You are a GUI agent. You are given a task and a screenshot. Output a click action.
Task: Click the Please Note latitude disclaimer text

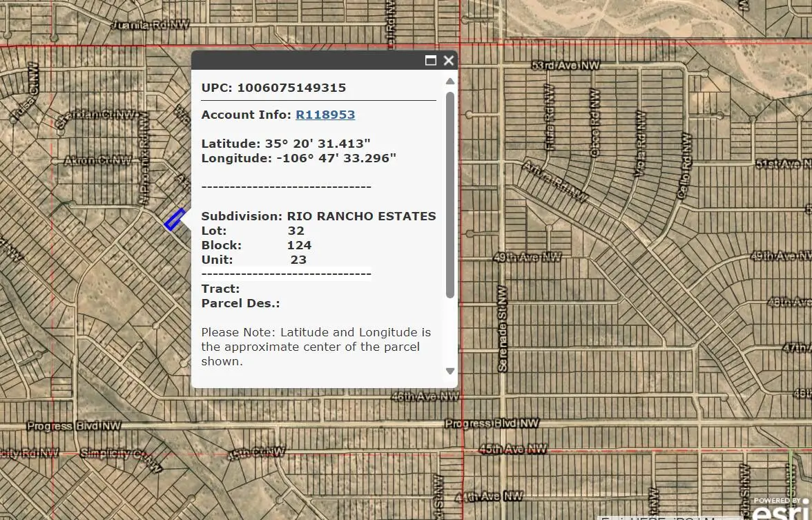coord(316,347)
